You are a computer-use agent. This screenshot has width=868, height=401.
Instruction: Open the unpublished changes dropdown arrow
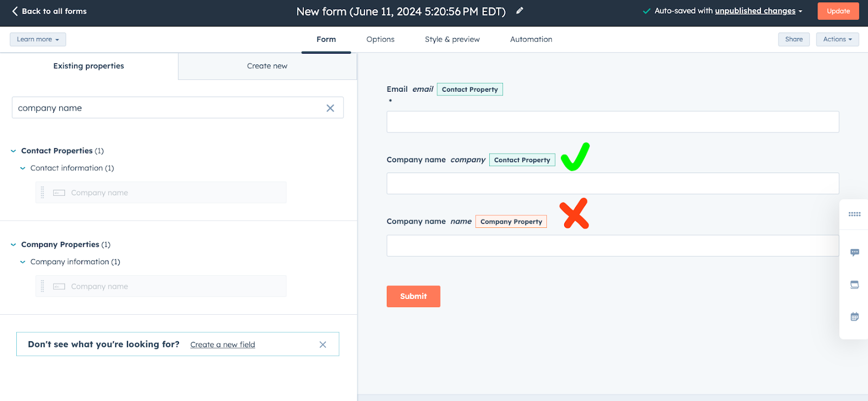[x=800, y=11]
